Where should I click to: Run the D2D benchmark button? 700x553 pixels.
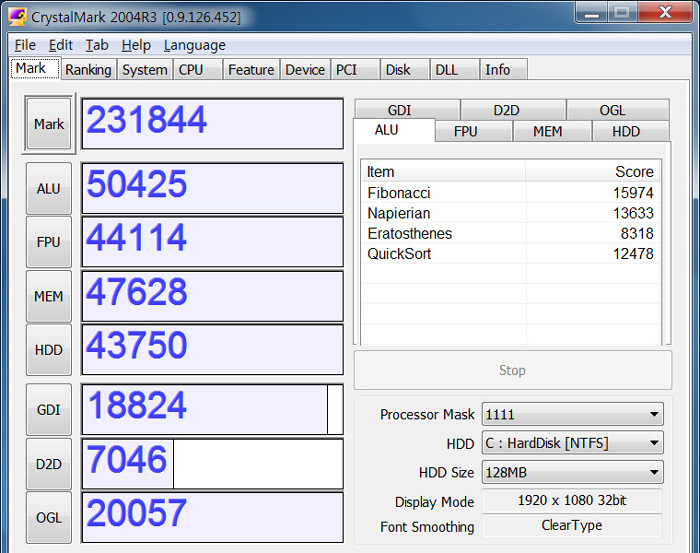coord(49,464)
